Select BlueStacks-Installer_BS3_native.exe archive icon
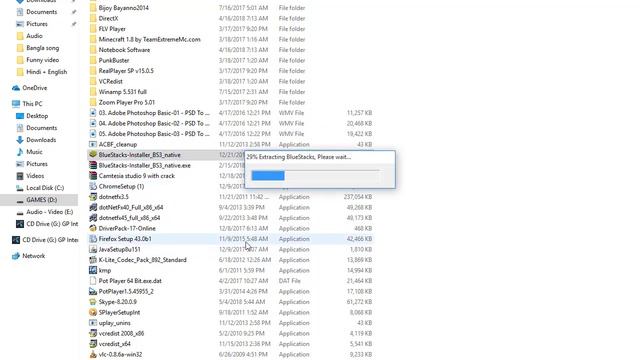The image size is (640, 360). 93,165
